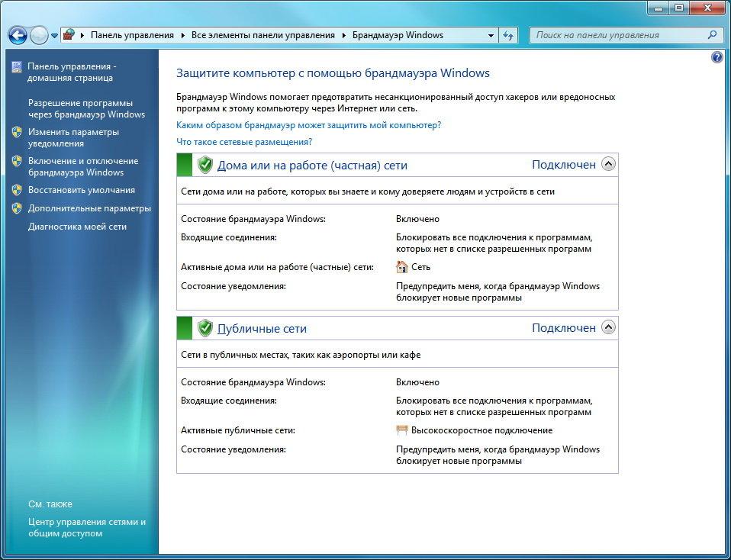Open the Help question mark icon

click(x=717, y=57)
